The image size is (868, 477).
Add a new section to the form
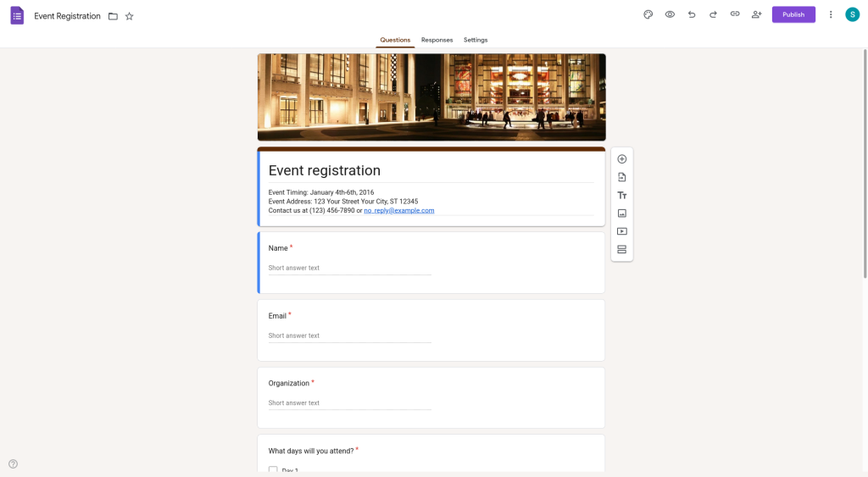(621, 249)
